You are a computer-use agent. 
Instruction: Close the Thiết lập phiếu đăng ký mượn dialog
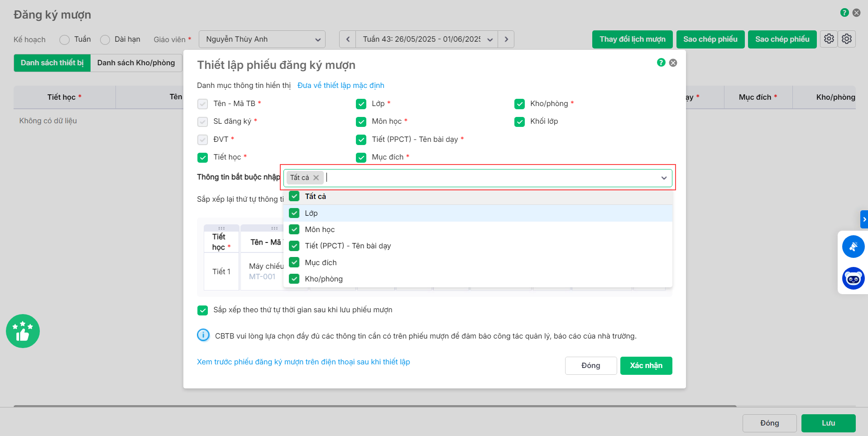(673, 63)
